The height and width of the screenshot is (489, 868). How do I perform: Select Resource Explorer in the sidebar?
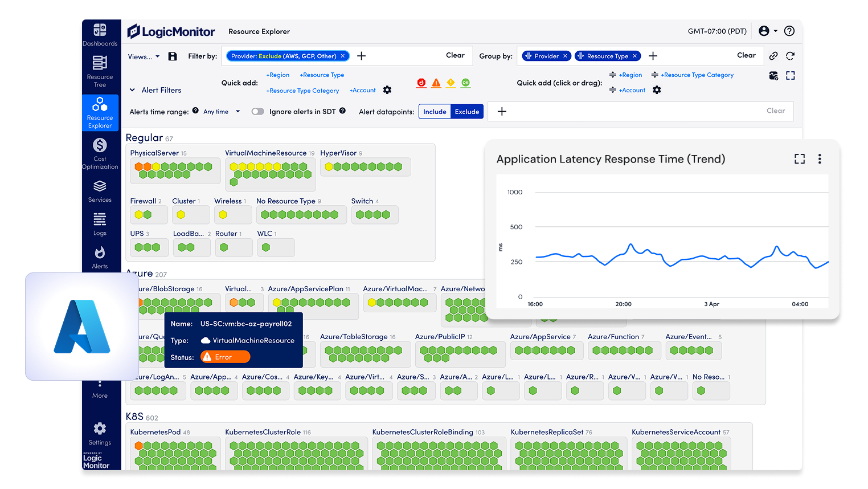click(x=100, y=112)
